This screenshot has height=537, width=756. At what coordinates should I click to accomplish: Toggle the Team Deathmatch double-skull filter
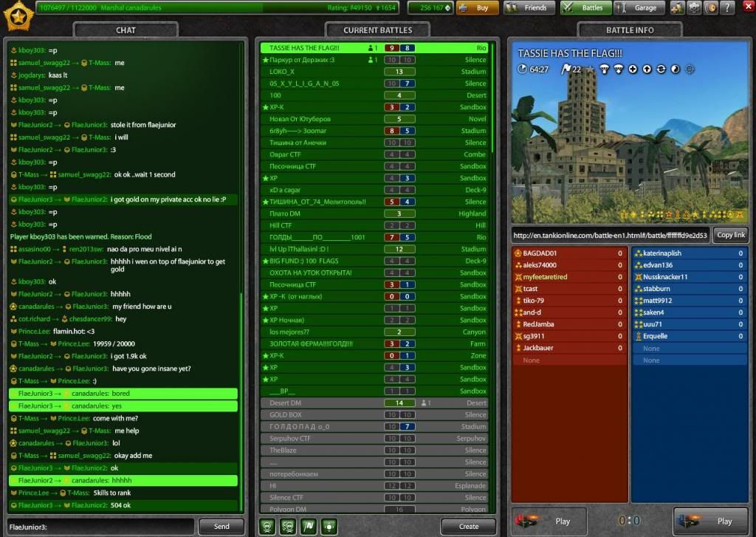[287, 526]
